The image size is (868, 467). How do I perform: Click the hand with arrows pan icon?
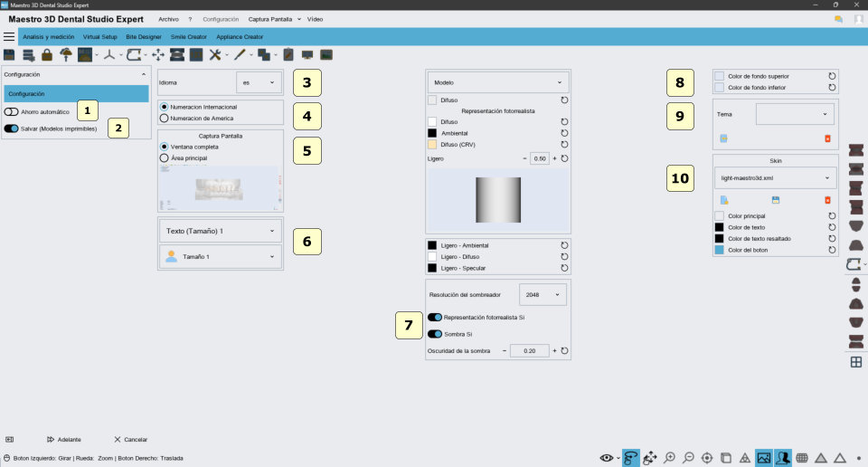pyautogui.click(x=650, y=458)
